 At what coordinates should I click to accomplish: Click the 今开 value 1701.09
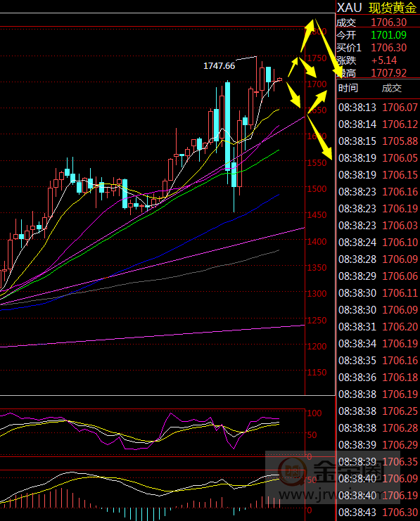point(388,35)
